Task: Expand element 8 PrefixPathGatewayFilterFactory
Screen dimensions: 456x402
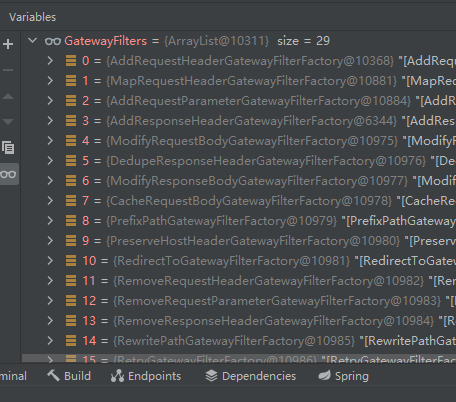Action: pyautogui.click(x=50, y=221)
